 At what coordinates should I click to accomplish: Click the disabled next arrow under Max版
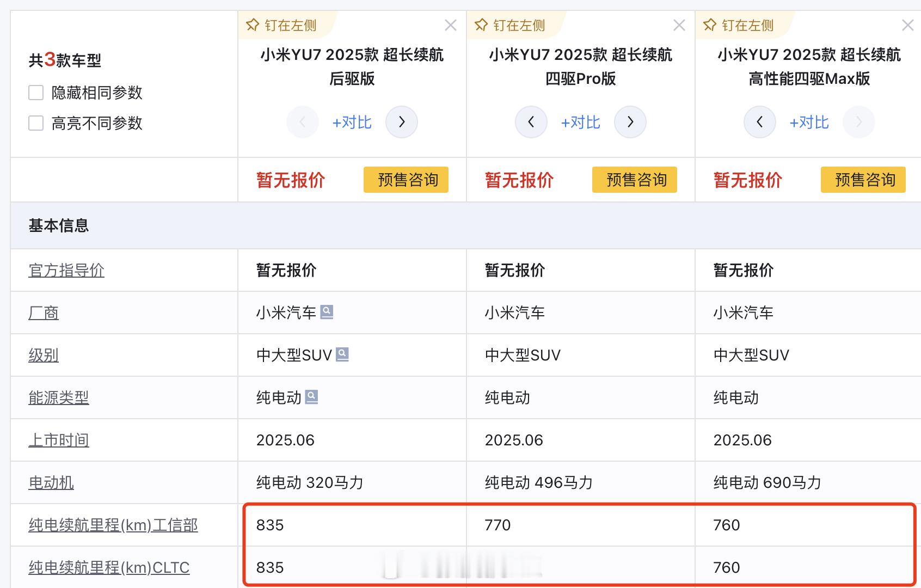click(x=859, y=122)
